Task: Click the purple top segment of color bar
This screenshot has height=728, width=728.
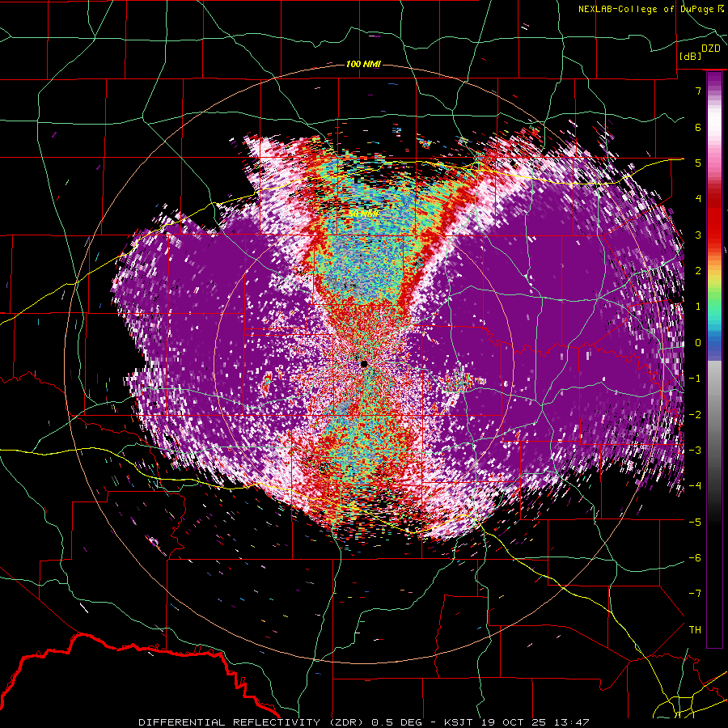Action: (714, 79)
